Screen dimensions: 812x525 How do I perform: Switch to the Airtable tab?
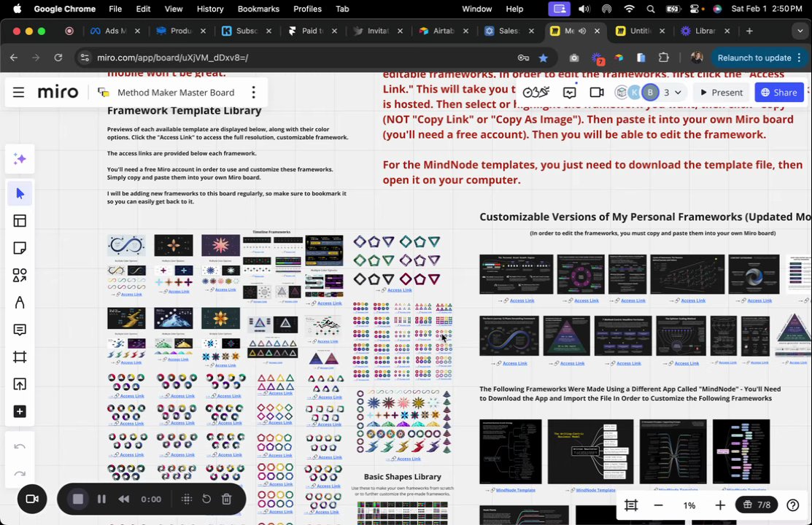443,31
